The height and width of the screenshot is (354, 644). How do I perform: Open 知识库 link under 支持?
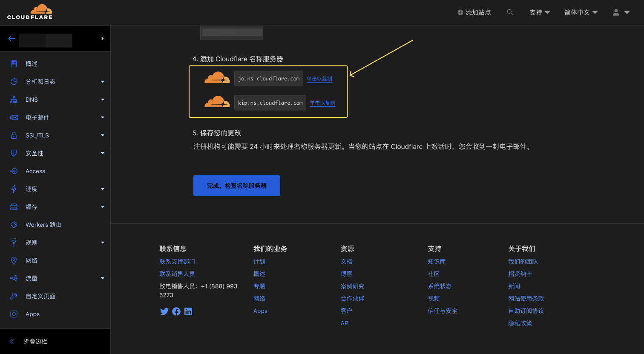click(437, 262)
